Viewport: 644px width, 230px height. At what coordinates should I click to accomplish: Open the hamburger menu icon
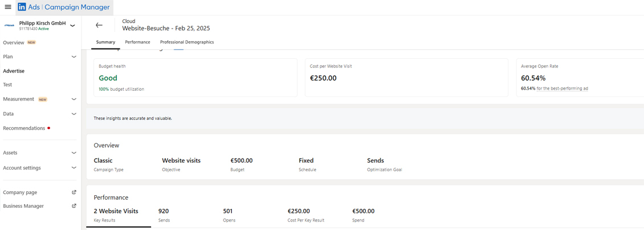[x=7, y=7]
